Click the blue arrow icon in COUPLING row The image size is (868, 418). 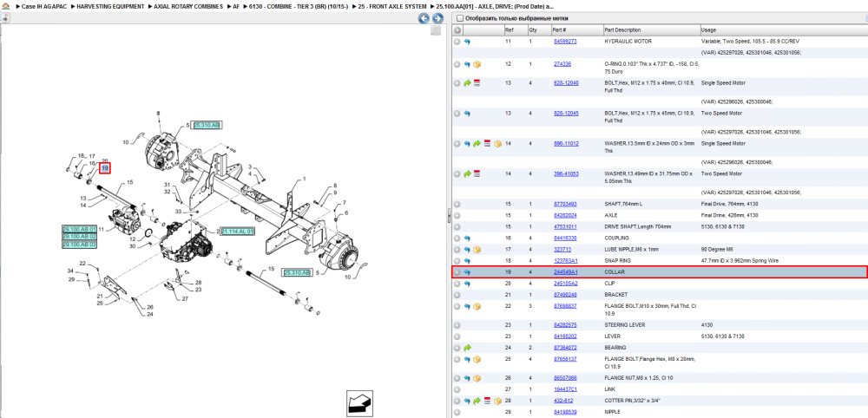467,238
